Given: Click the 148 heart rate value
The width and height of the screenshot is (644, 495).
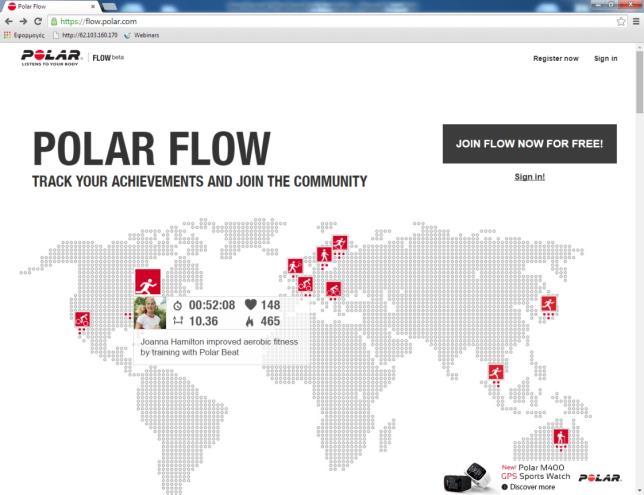Looking at the screenshot, I should (x=270, y=305).
